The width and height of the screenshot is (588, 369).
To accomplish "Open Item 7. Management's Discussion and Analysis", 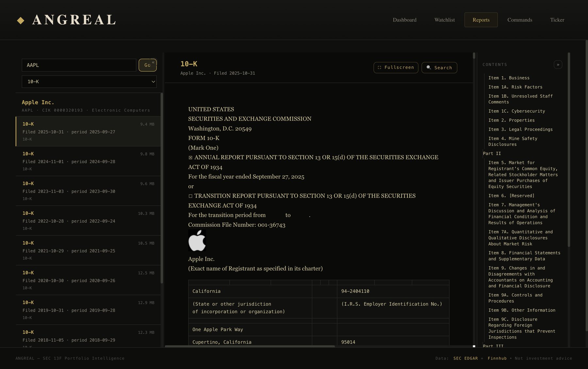I will tap(522, 214).
